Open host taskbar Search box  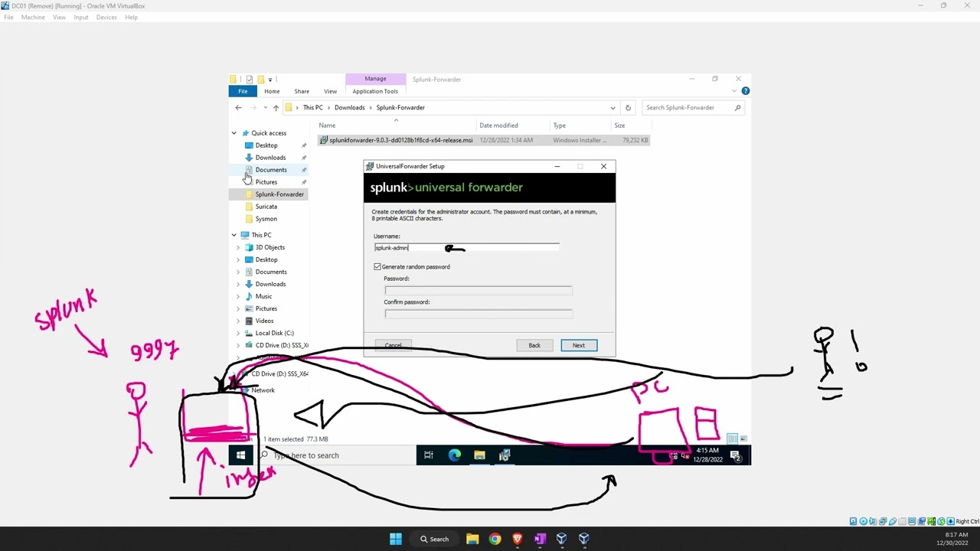(x=434, y=539)
